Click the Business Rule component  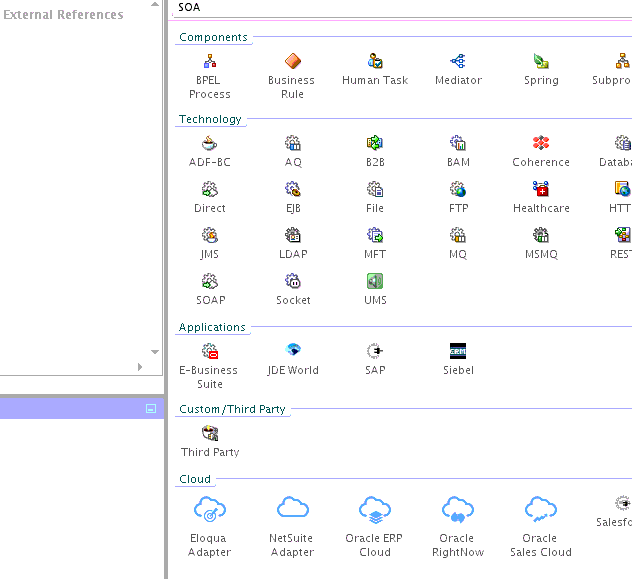292,62
